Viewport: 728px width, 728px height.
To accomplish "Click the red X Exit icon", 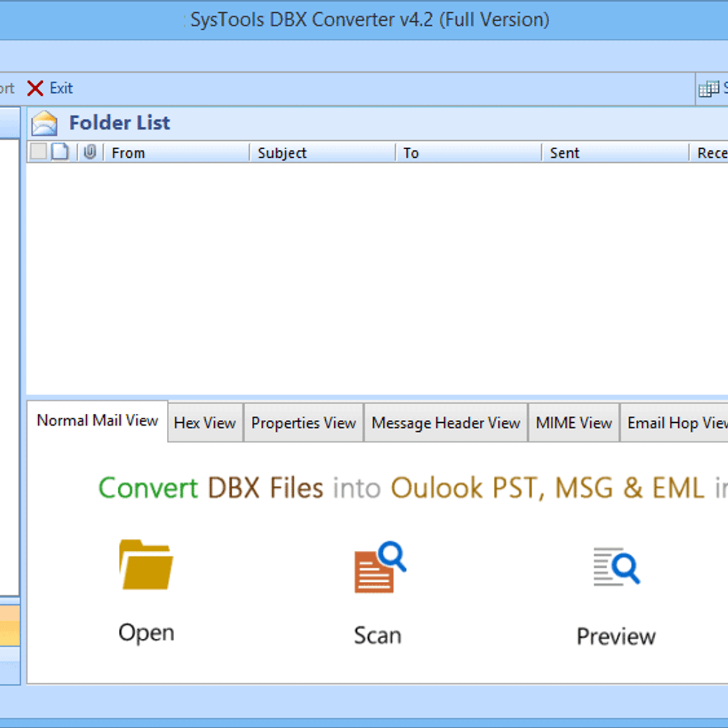I will click(x=35, y=89).
